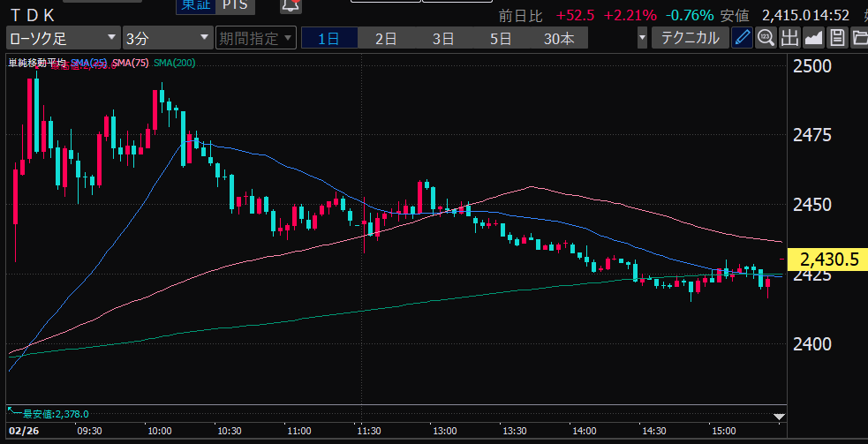This screenshot has height=444, width=868.
Task: Expand the 期間指定 period dropdown
Action: (257, 38)
